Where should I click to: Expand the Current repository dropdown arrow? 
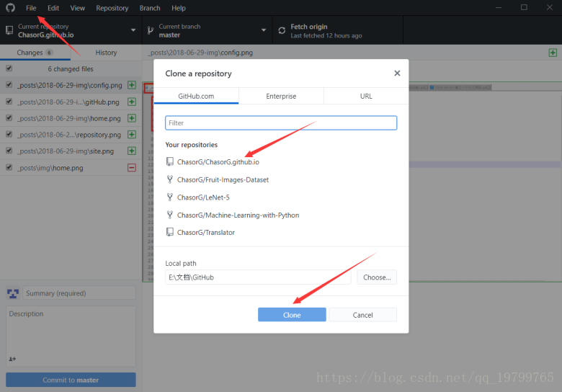tap(133, 30)
